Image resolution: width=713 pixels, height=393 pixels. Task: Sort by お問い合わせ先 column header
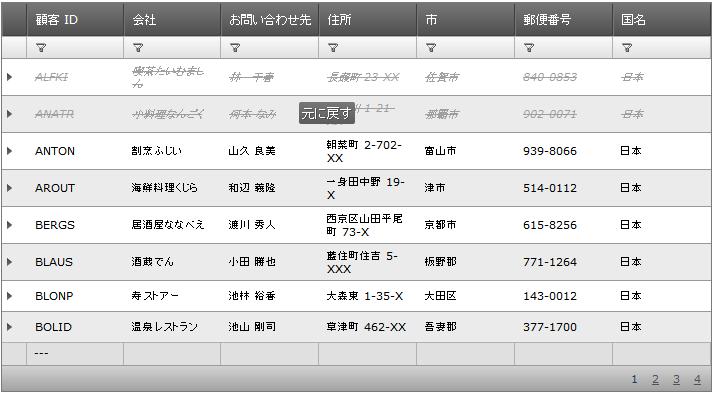(x=270, y=20)
